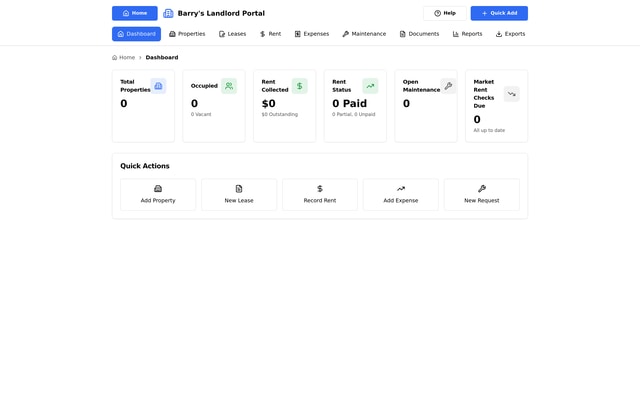Click the trend arrow icon on Rent Status card
This screenshot has width=640, height=400.
click(370, 86)
